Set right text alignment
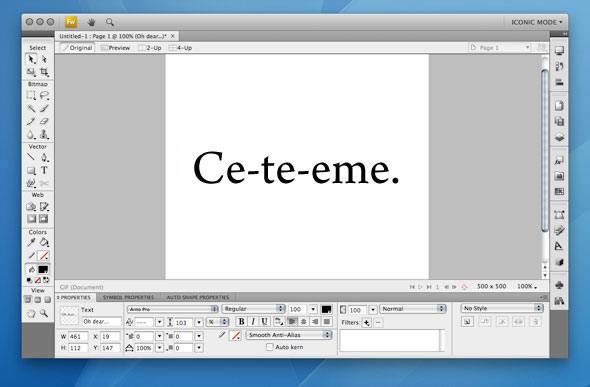Viewport: 590px width, 387px height. 315,322
